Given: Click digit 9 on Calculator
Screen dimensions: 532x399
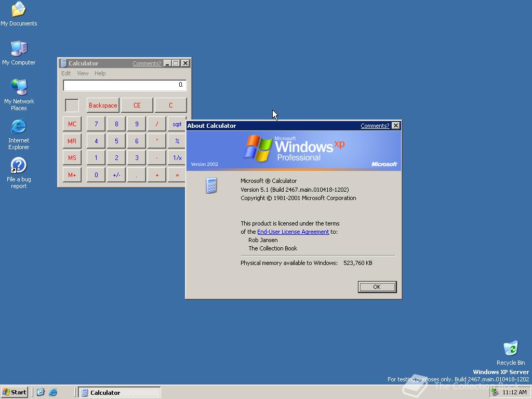Looking at the screenshot, I should pos(137,124).
